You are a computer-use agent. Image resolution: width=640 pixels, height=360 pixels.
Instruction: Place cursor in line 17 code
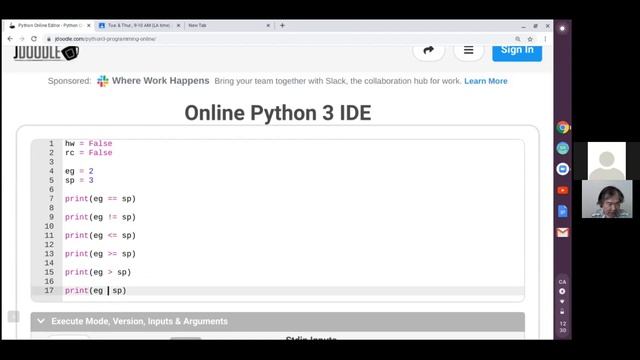point(96,291)
